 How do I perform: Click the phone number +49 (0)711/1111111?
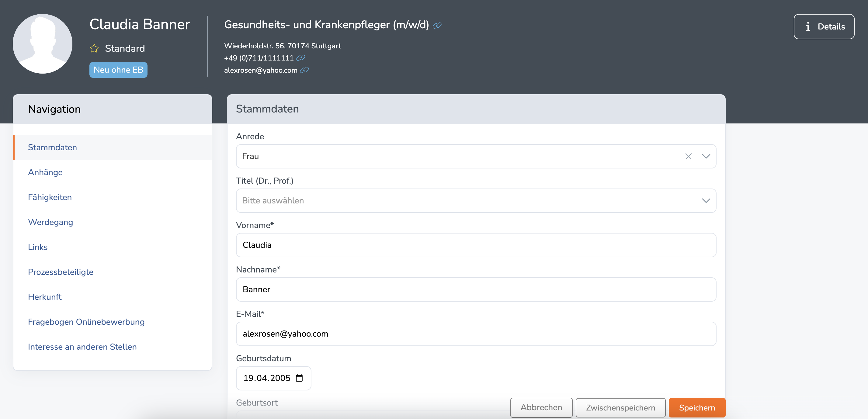point(259,58)
